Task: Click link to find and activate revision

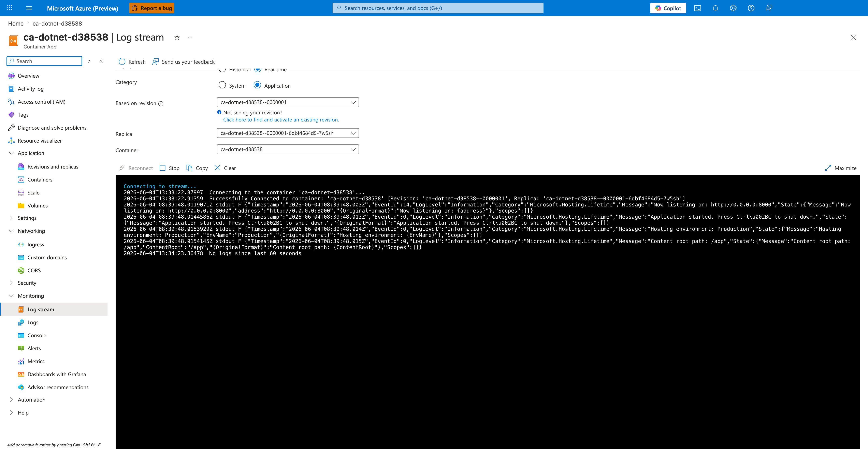Action: [281, 120]
